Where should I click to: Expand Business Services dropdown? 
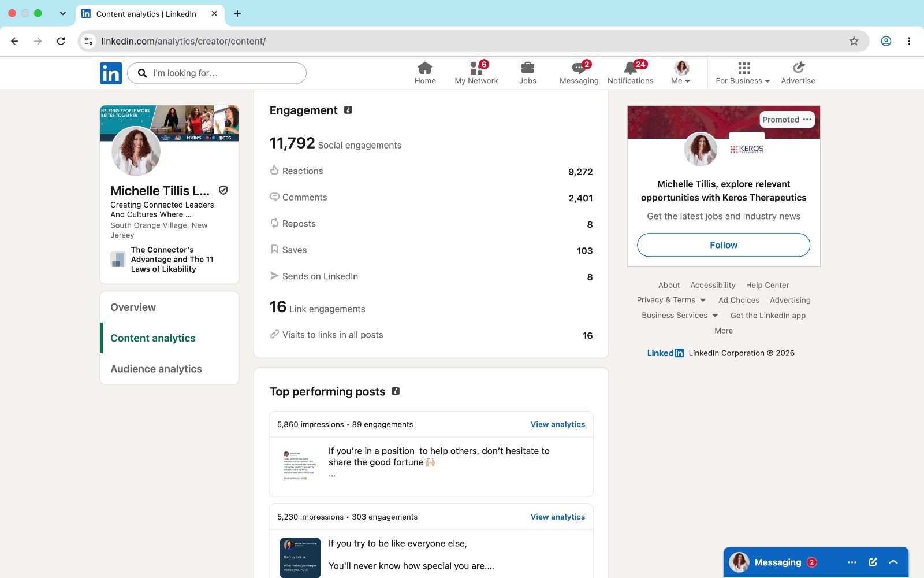point(680,315)
